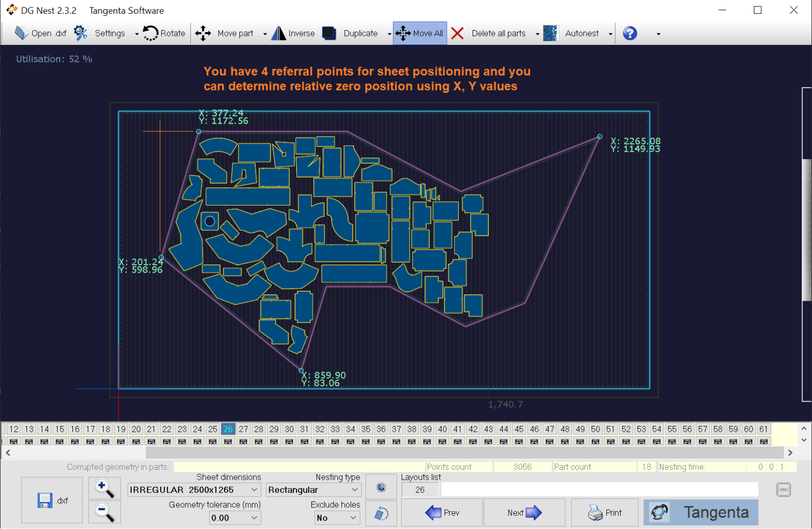Image resolution: width=812 pixels, height=529 pixels.
Task: Activate the Move All tool
Action: pyautogui.click(x=419, y=33)
